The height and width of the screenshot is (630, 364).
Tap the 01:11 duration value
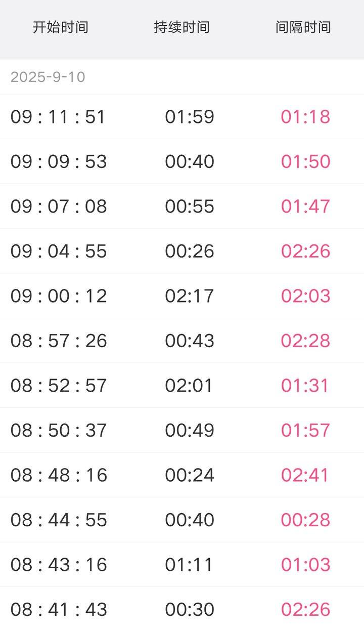(189, 564)
